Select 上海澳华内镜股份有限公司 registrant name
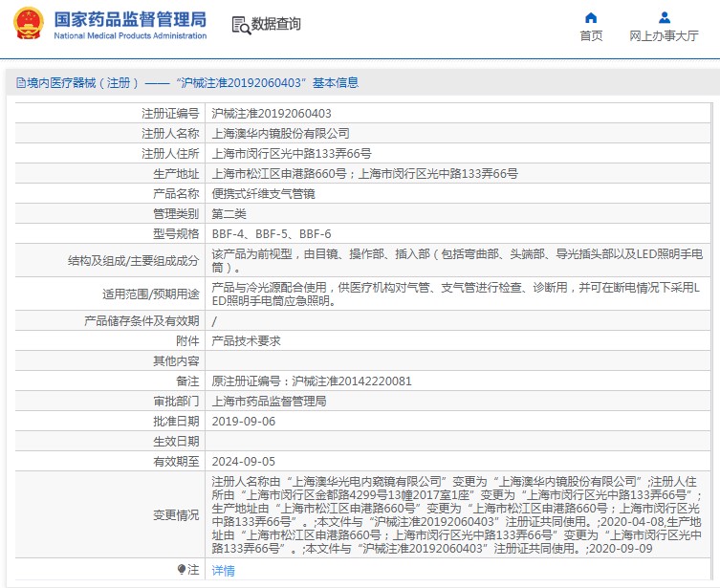 (280, 134)
